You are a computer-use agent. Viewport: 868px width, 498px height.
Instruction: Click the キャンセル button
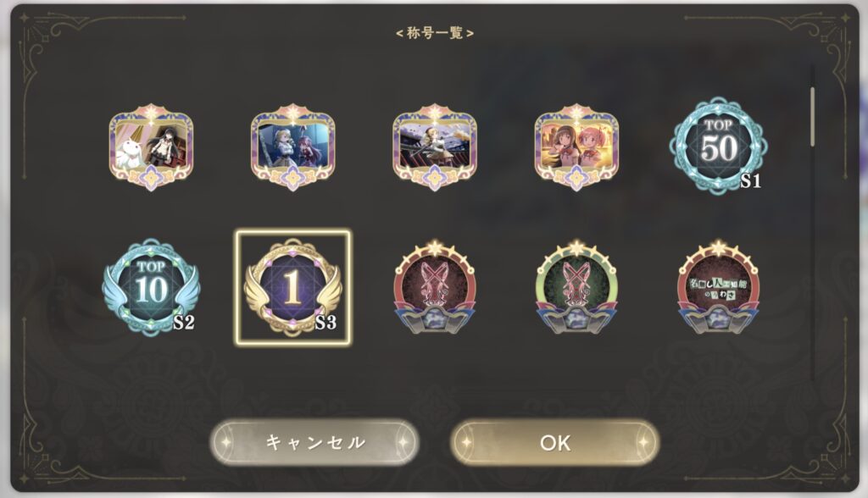coord(314,442)
